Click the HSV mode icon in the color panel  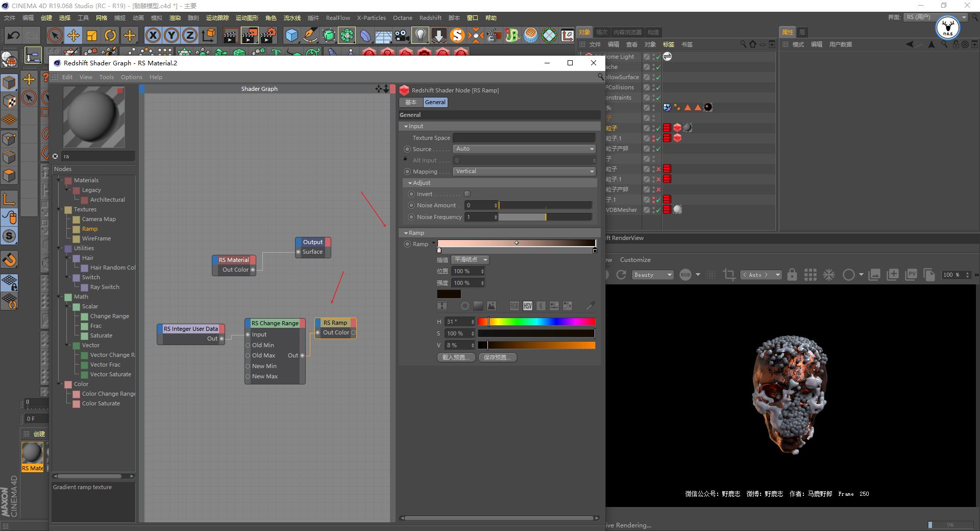coord(527,306)
